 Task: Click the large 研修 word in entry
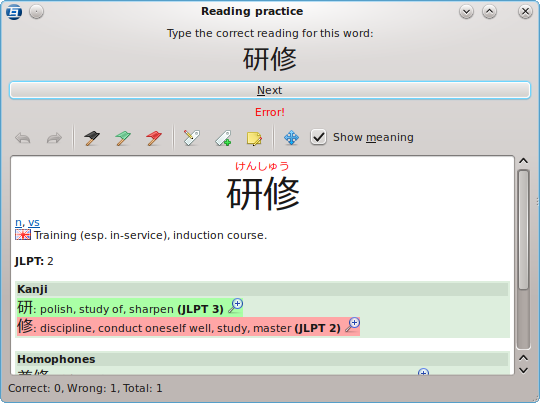[x=263, y=193]
